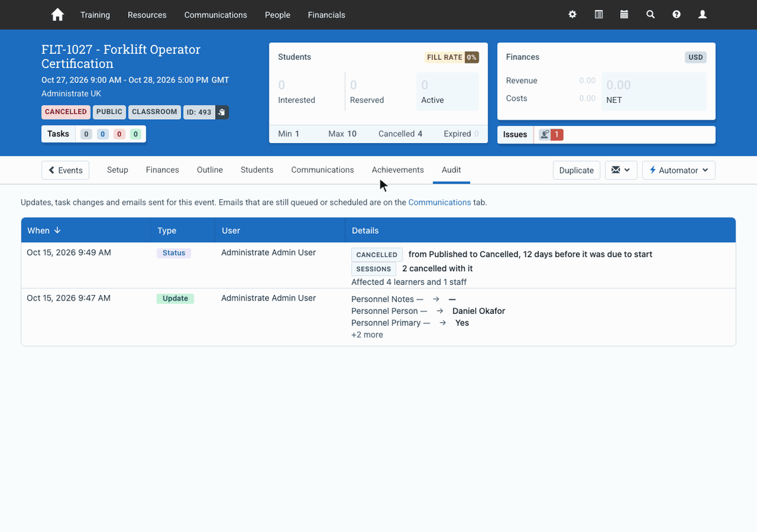The height and width of the screenshot is (532, 757).
Task: Open the Resources menu
Action: point(147,14)
